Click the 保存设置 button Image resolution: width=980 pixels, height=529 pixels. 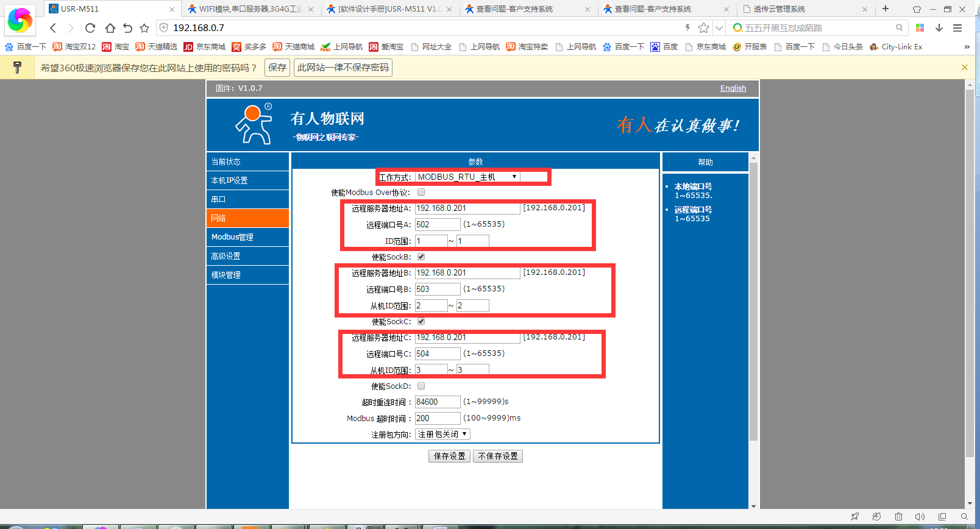450,456
